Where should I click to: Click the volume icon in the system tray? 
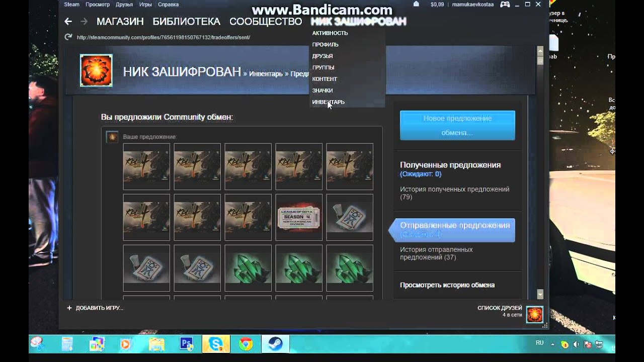pos(576,344)
